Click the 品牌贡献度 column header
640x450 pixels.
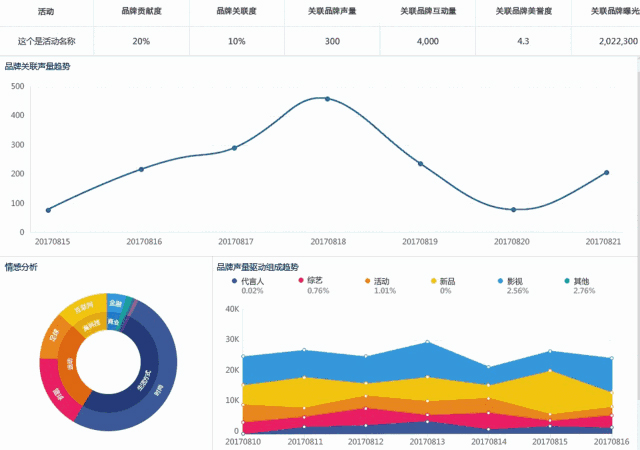click(x=141, y=11)
